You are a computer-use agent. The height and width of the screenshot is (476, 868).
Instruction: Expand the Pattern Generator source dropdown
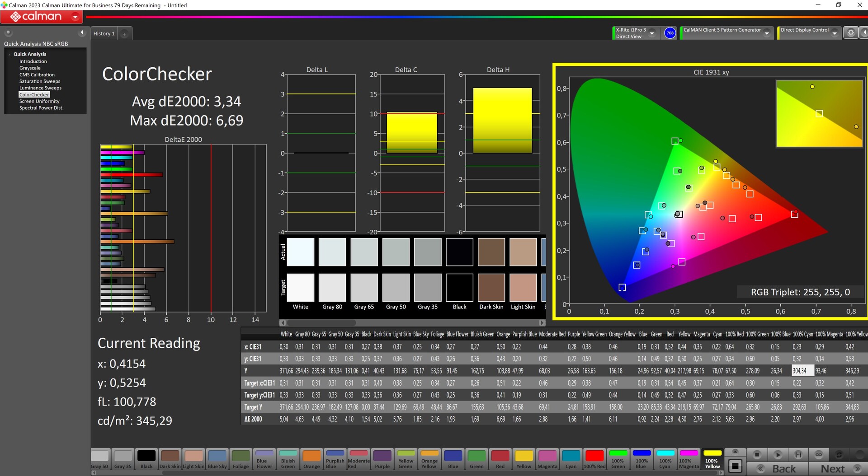pos(767,33)
